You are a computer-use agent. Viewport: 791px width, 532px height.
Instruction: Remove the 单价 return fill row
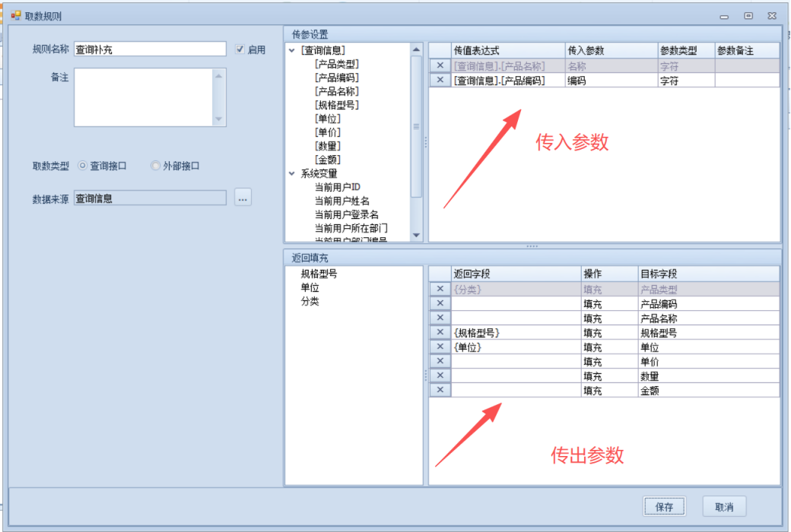(x=440, y=361)
